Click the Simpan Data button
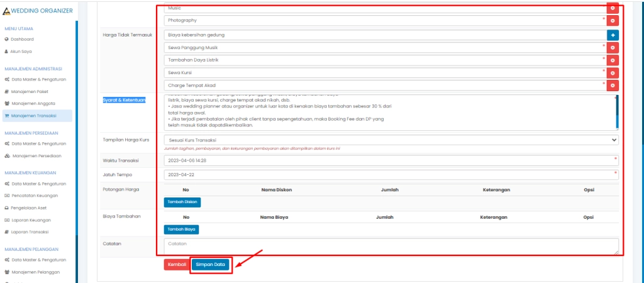The width and height of the screenshot is (644, 283). point(211,265)
